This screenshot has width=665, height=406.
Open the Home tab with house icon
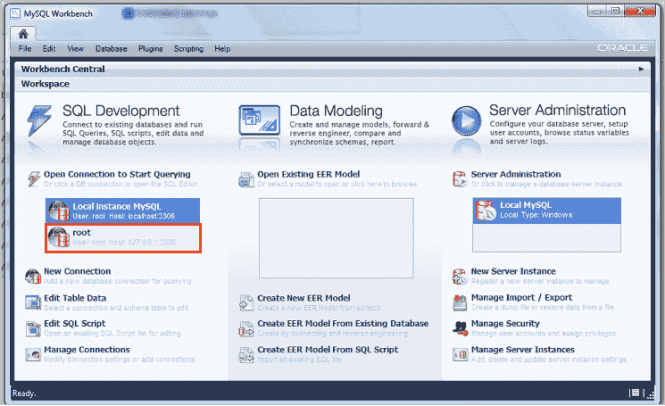(23, 34)
